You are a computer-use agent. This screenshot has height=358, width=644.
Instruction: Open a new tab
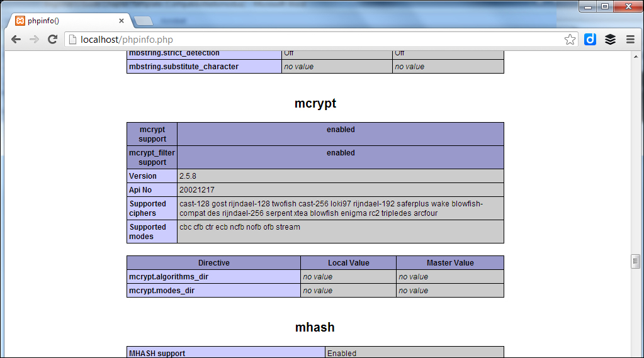pos(144,21)
